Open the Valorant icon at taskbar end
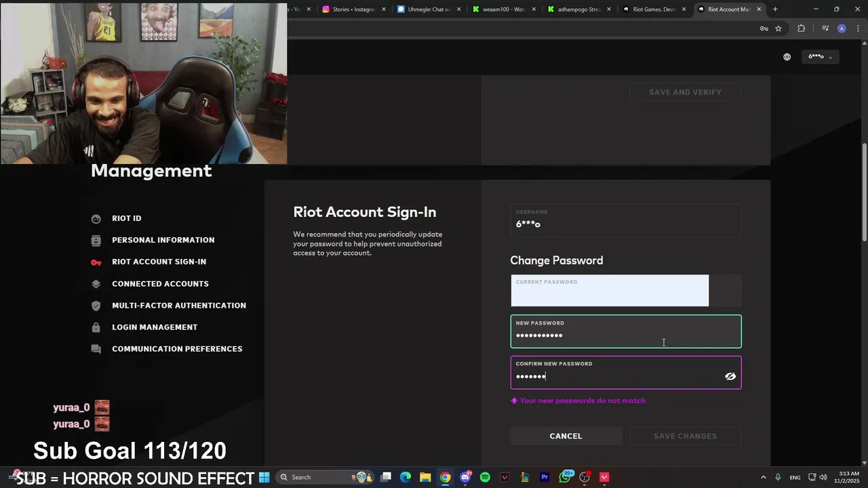Viewport: 868px width, 488px height. click(x=604, y=477)
